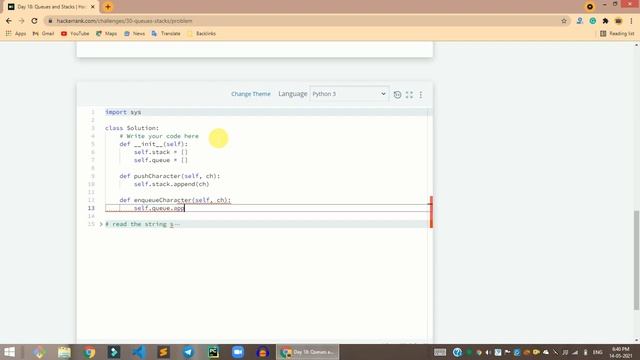Open the Windows Start menu
The height and width of the screenshot is (360, 640).
tap(9, 352)
